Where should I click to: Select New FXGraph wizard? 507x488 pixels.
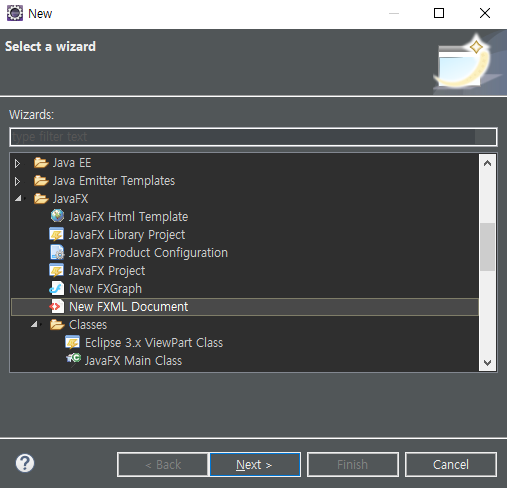tap(105, 289)
